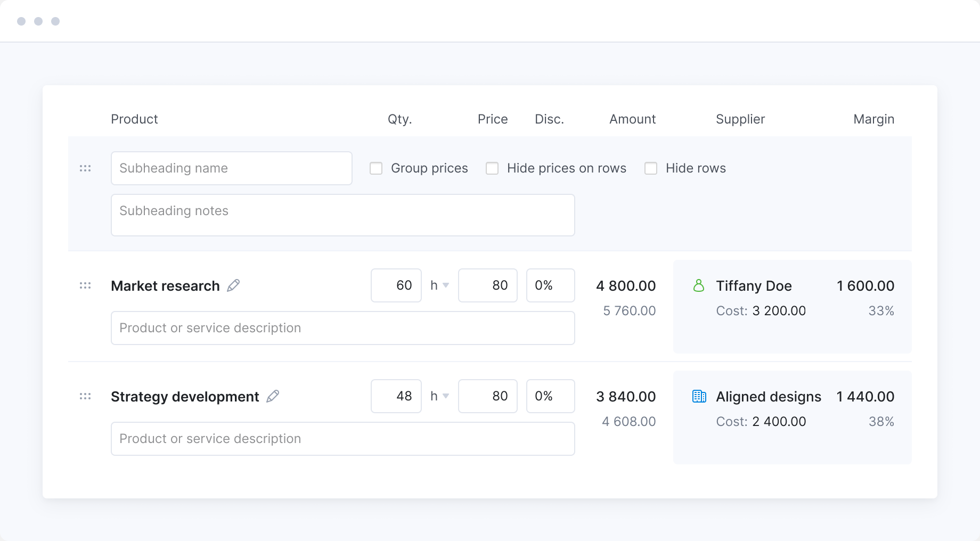The image size is (980, 541).
Task: Click amount 3 840.00
Action: coord(626,397)
